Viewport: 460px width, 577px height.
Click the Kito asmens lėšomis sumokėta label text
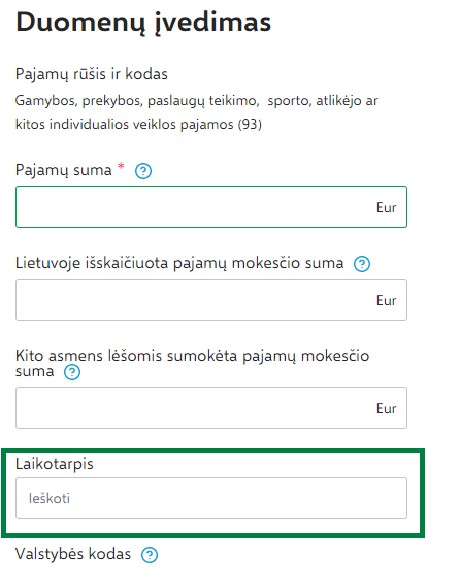point(192,364)
